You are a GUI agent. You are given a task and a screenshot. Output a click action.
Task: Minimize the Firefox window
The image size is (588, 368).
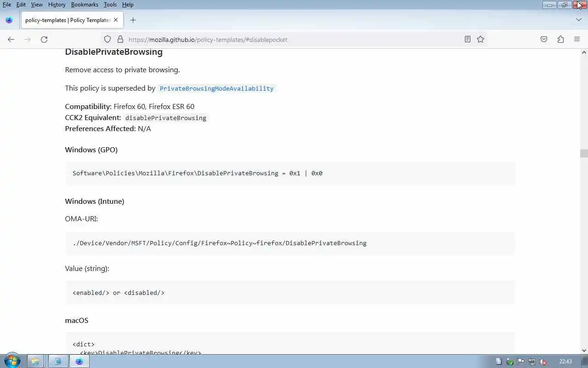pyautogui.click(x=549, y=5)
